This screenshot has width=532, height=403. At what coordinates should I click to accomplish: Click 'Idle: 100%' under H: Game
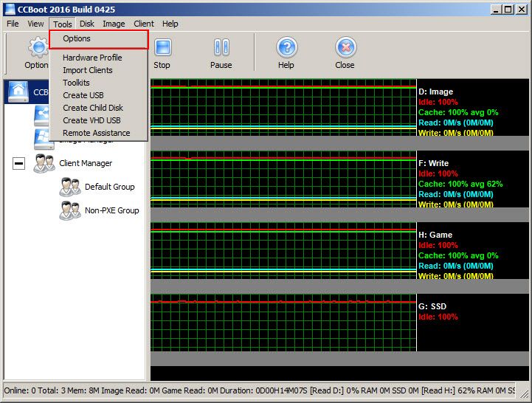[x=438, y=246]
